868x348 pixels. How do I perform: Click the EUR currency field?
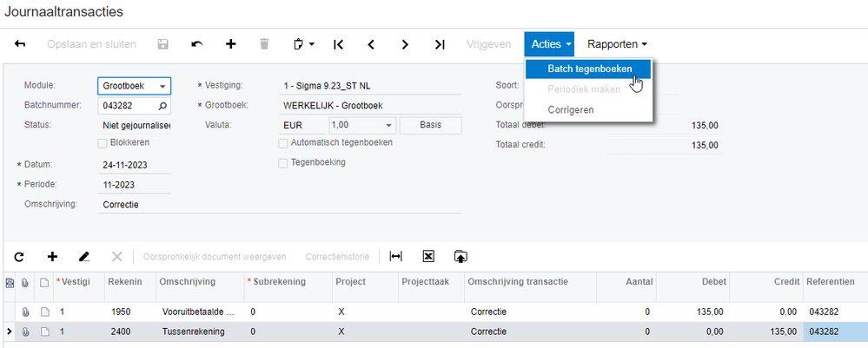coord(303,125)
